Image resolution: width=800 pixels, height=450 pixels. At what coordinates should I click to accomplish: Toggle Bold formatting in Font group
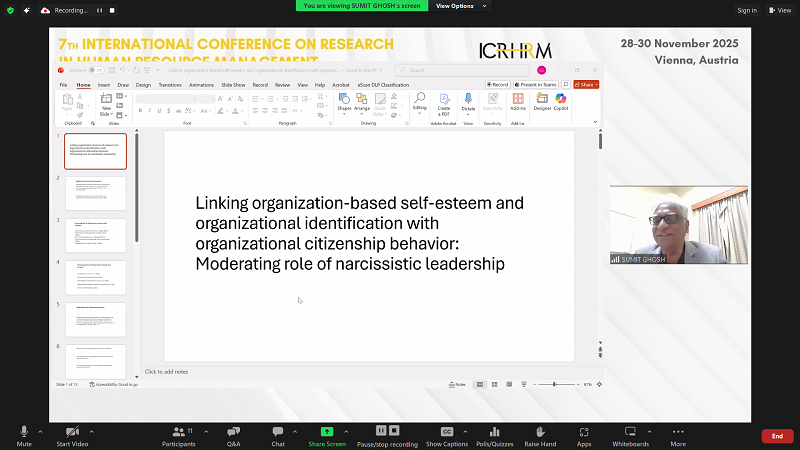(x=140, y=111)
